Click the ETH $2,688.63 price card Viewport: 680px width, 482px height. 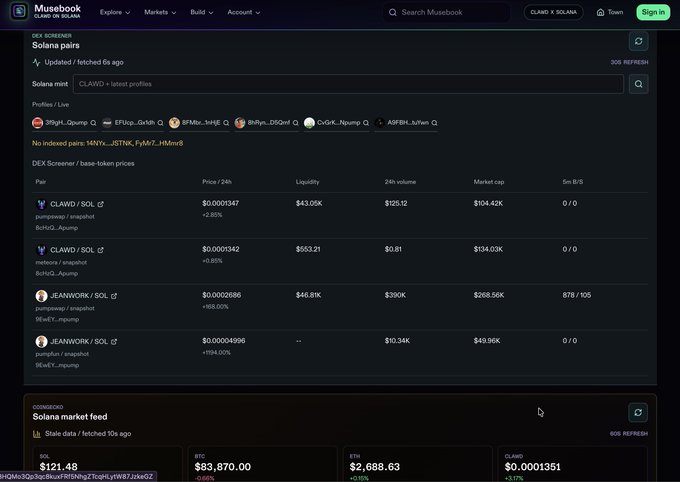pos(418,464)
